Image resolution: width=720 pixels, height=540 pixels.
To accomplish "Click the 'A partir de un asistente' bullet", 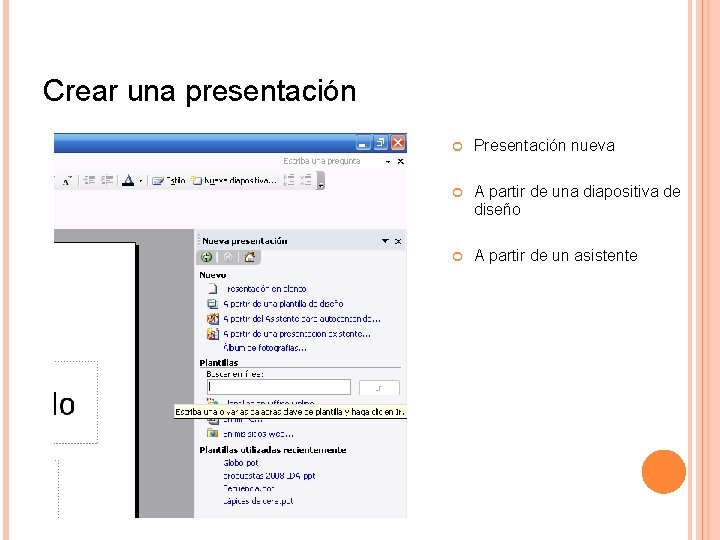I will 556,255.
